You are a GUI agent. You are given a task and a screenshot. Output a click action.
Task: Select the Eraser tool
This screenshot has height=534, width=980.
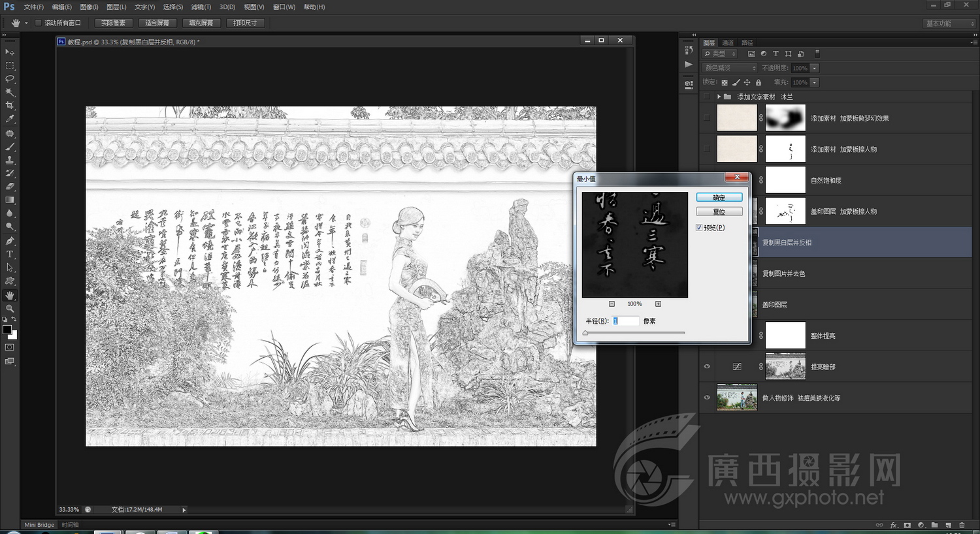(10, 187)
